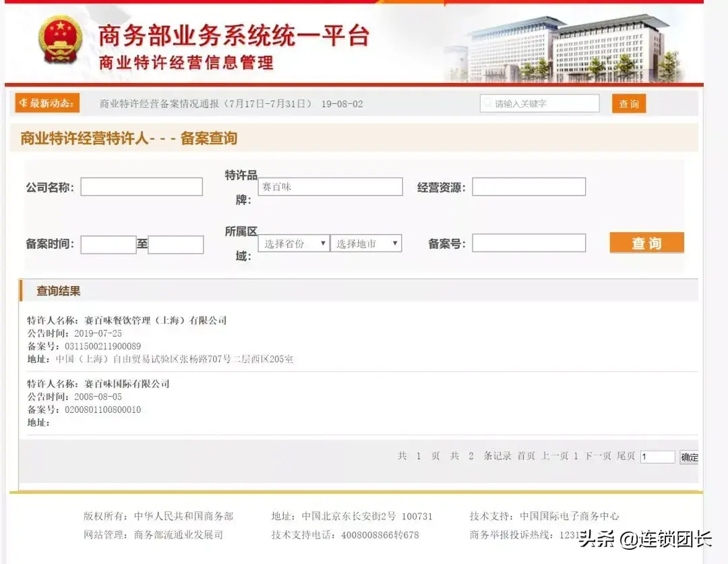Click the 公司名称 input field
This screenshot has width=728, height=564.
click(x=142, y=187)
